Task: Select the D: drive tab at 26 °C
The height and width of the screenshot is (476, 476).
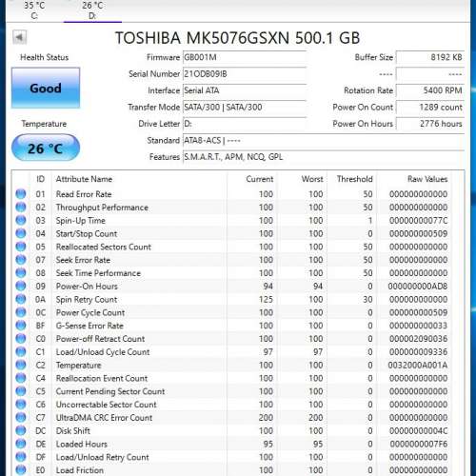Action: [x=92, y=10]
